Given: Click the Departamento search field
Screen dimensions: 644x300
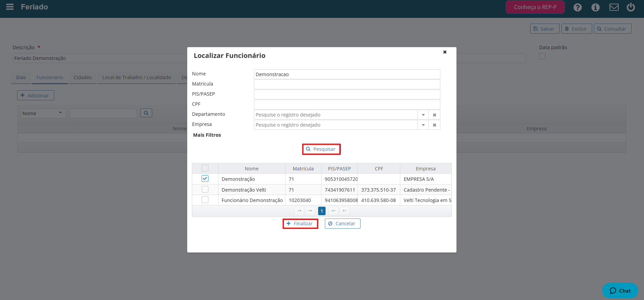Looking at the screenshot, I should (336, 115).
